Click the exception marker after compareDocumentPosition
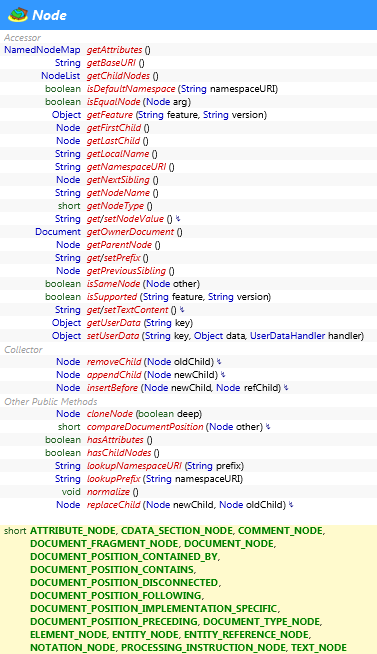The height and width of the screenshot is (654, 377). point(268,427)
